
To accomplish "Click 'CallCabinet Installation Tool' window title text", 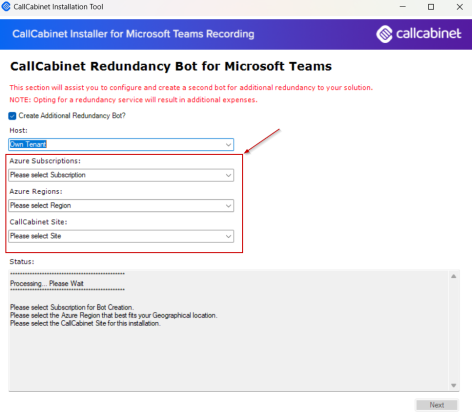I will pos(58,7).
